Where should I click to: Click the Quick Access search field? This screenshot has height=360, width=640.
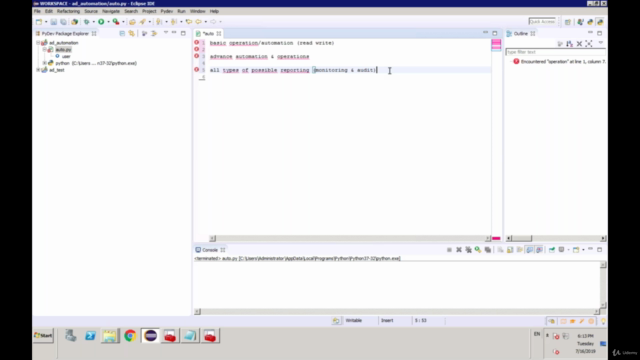pos(542,21)
